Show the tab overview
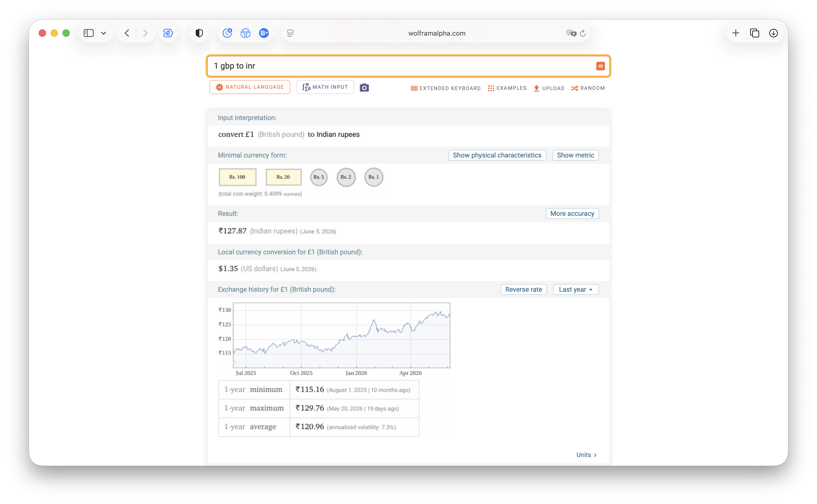This screenshot has width=817, height=504. coord(754,33)
